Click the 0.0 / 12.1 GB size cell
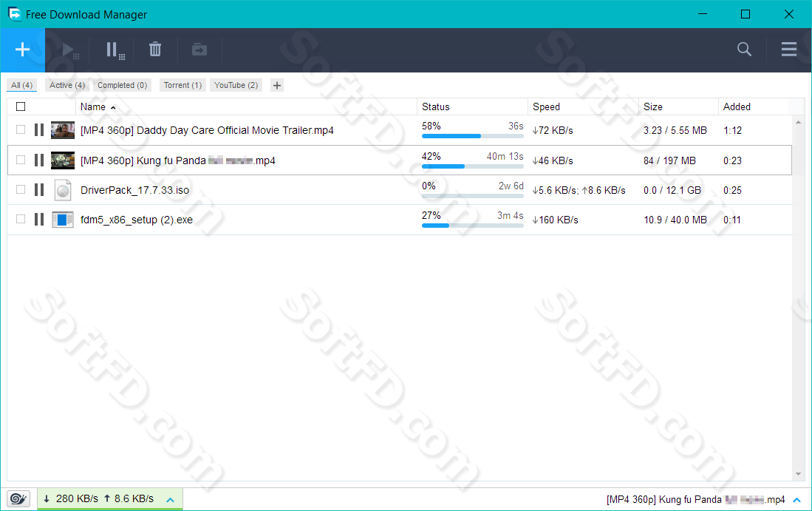This screenshot has width=812, height=511. [672, 190]
